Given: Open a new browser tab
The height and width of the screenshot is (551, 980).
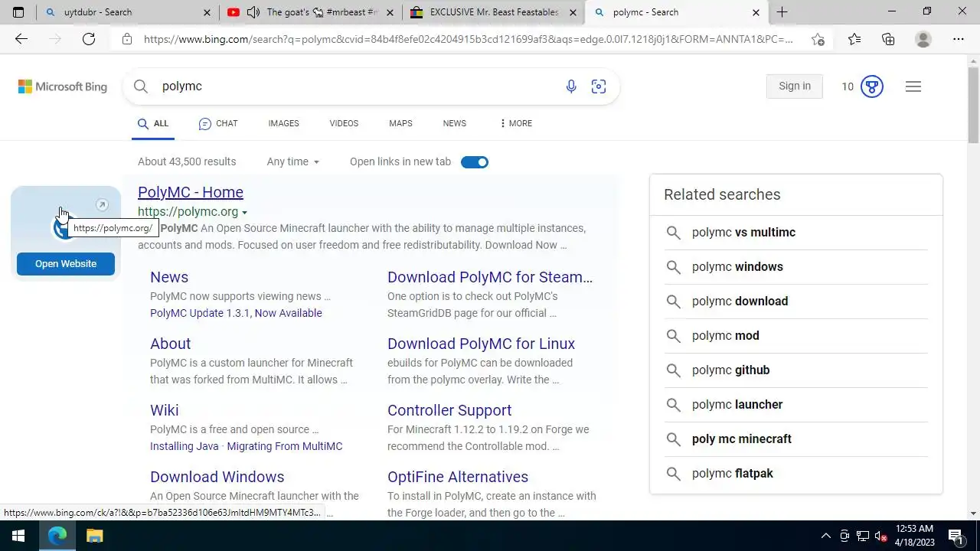Looking at the screenshot, I should 782,12.
